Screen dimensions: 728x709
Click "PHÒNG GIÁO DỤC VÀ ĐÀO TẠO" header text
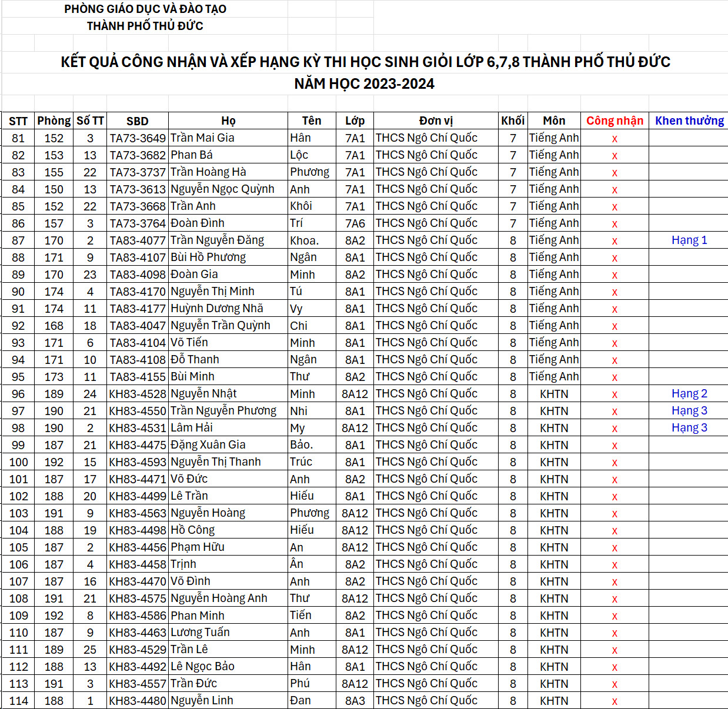click(145, 9)
